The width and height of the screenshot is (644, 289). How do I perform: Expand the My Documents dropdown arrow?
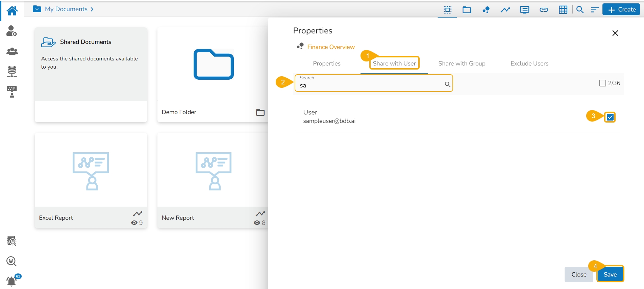click(x=37, y=9)
